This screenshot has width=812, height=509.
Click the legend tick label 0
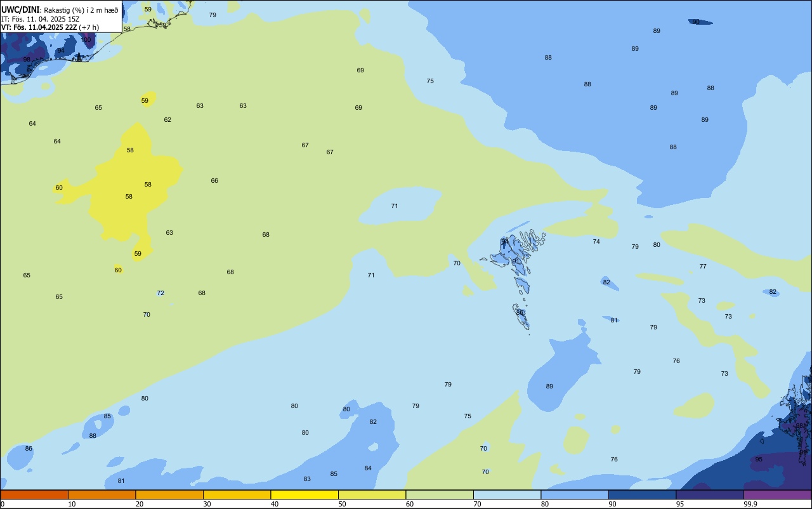tap(3, 504)
